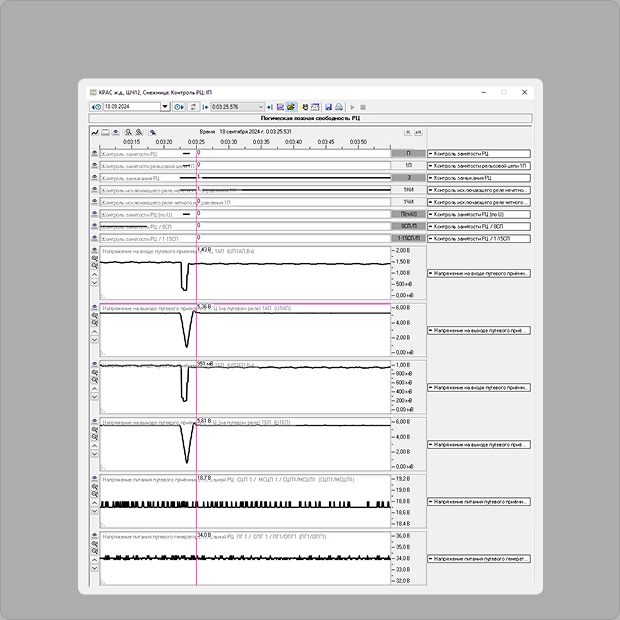
Task: Select the line graph mode icon
Action: tap(95, 132)
